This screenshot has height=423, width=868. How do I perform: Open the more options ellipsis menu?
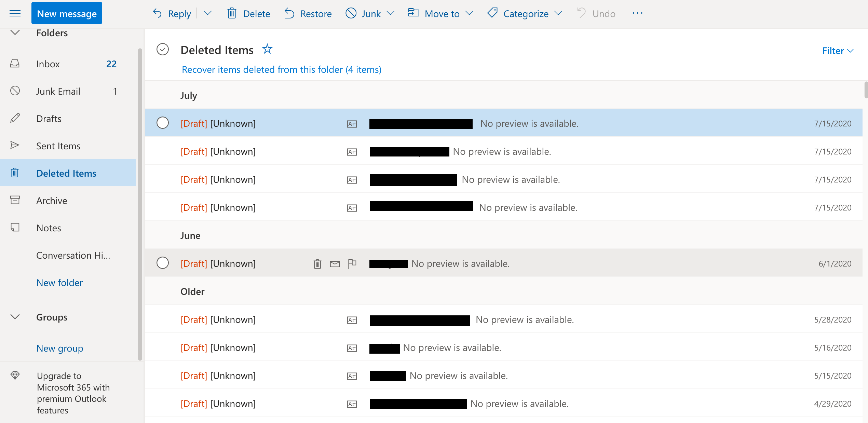[637, 13]
